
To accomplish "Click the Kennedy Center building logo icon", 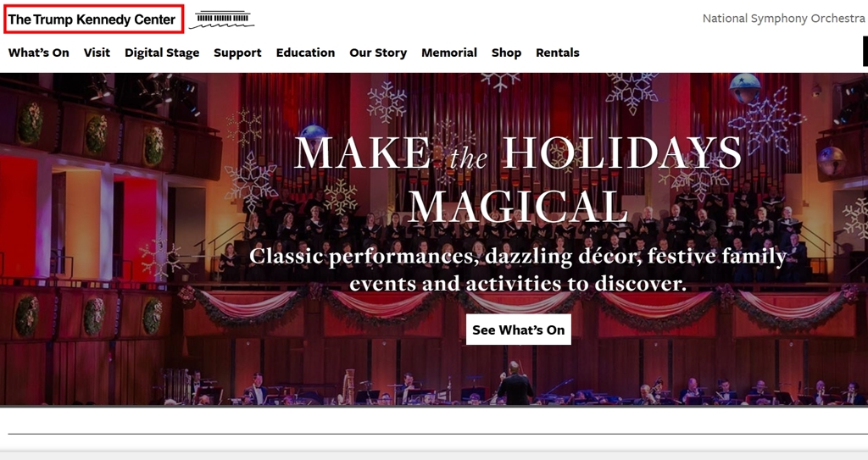I will 221,19.
